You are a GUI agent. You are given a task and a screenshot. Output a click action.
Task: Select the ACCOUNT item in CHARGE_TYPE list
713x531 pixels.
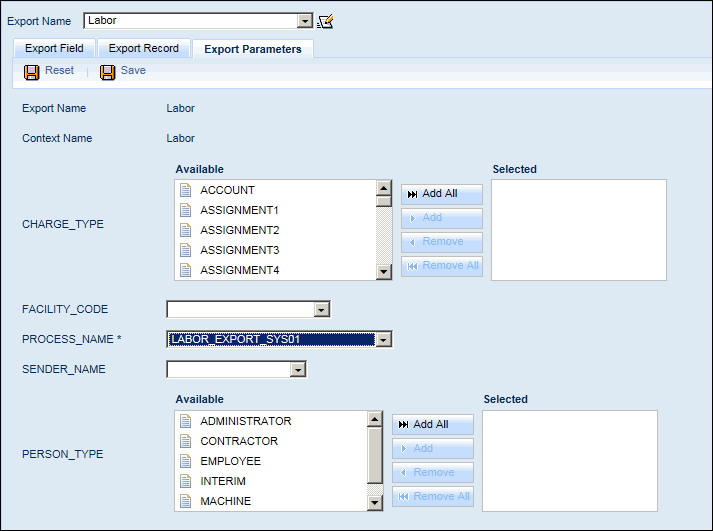227,190
